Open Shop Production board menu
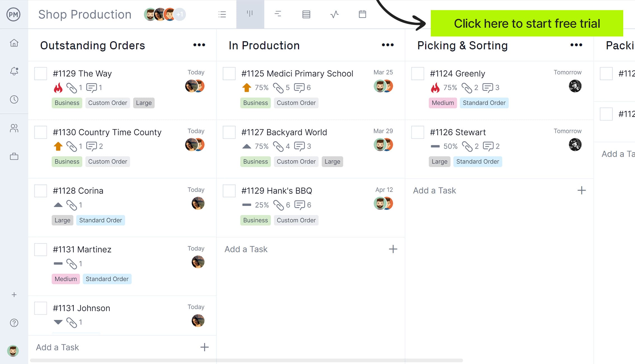The height and width of the screenshot is (364, 635). (85, 14)
